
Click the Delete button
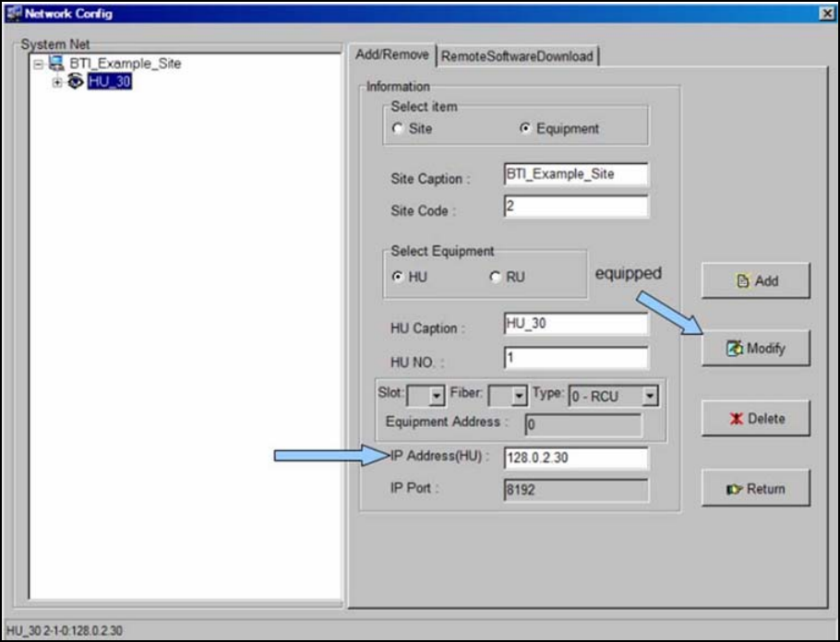(x=755, y=418)
